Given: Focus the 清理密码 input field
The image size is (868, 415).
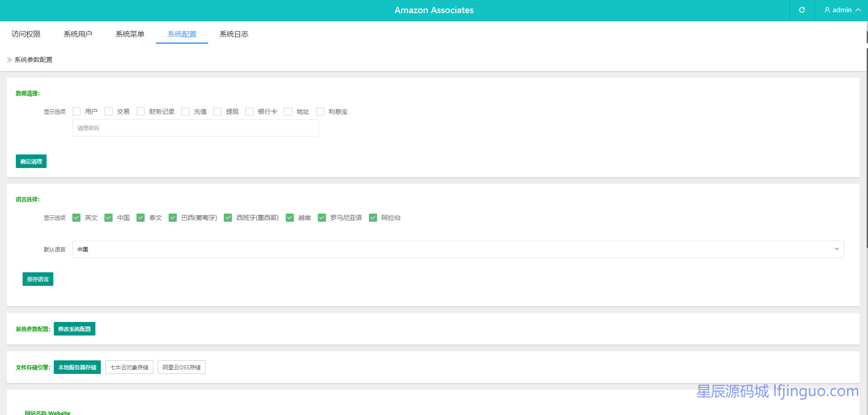Looking at the screenshot, I should coord(195,128).
